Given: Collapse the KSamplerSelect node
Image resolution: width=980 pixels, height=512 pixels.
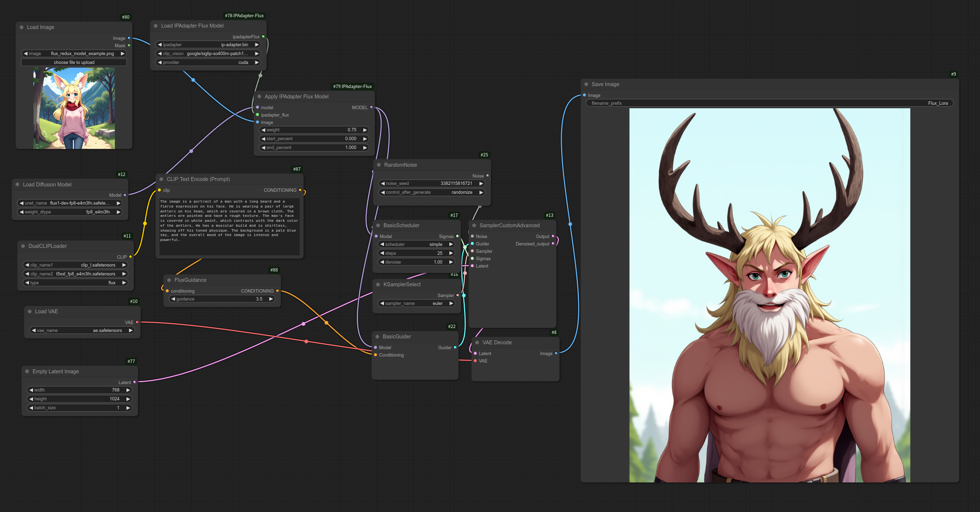Looking at the screenshot, I should 378,285.
